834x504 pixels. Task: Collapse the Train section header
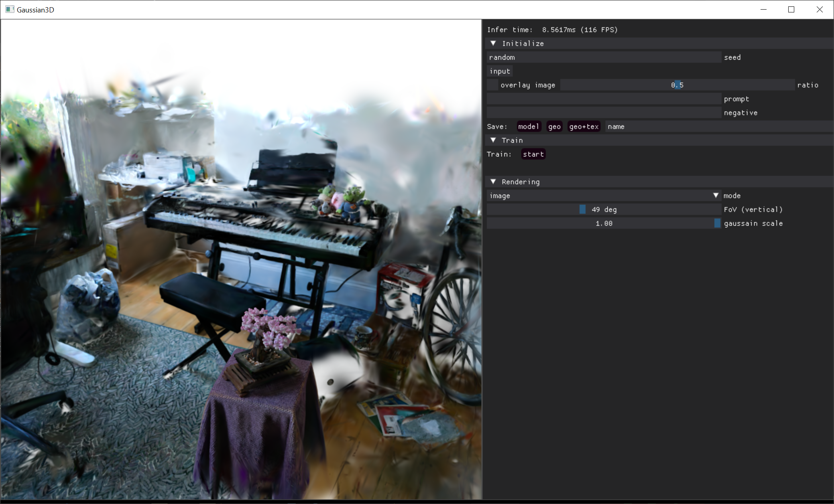coord(512,140)
